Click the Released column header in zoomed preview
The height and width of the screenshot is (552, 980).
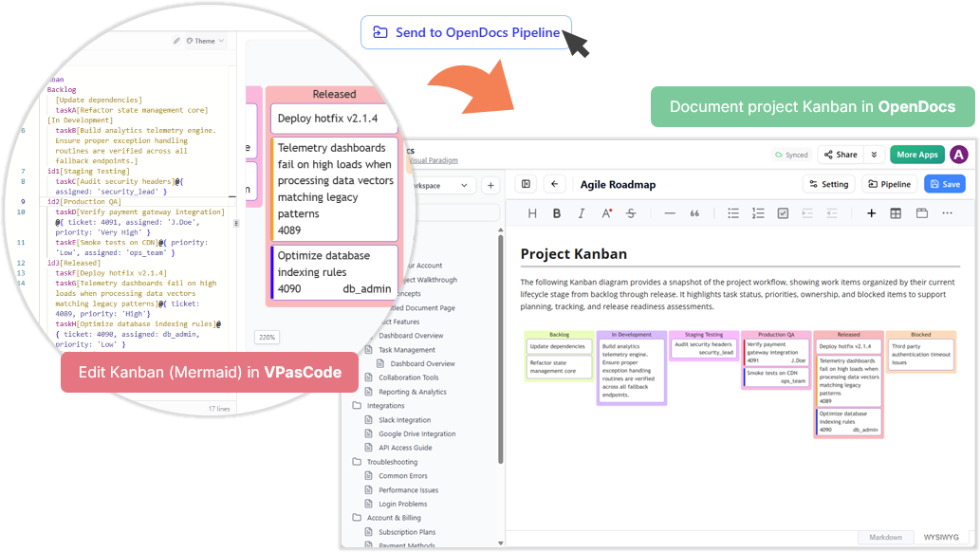pos(334,94)
